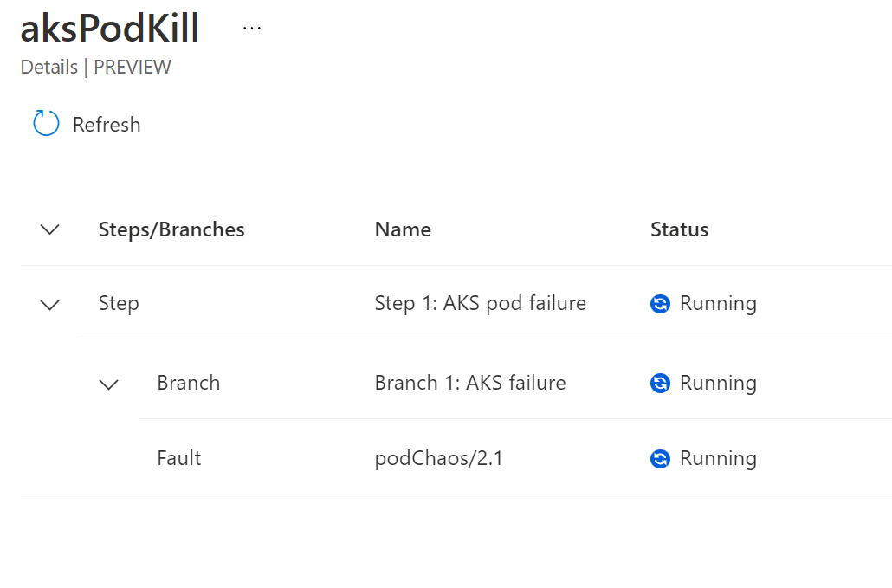Screen dimensions: 892x588
Task: Collapse the Branch row chevron
Action: 108,385
